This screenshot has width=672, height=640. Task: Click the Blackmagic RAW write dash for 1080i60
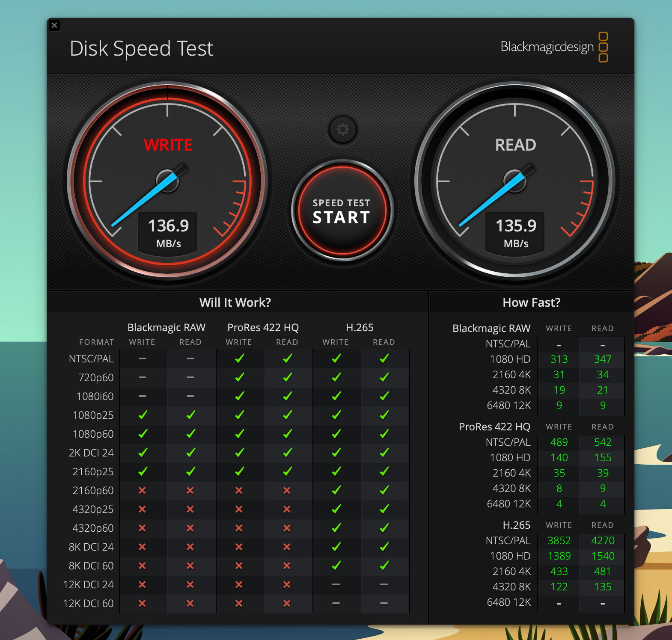[143, 396]
